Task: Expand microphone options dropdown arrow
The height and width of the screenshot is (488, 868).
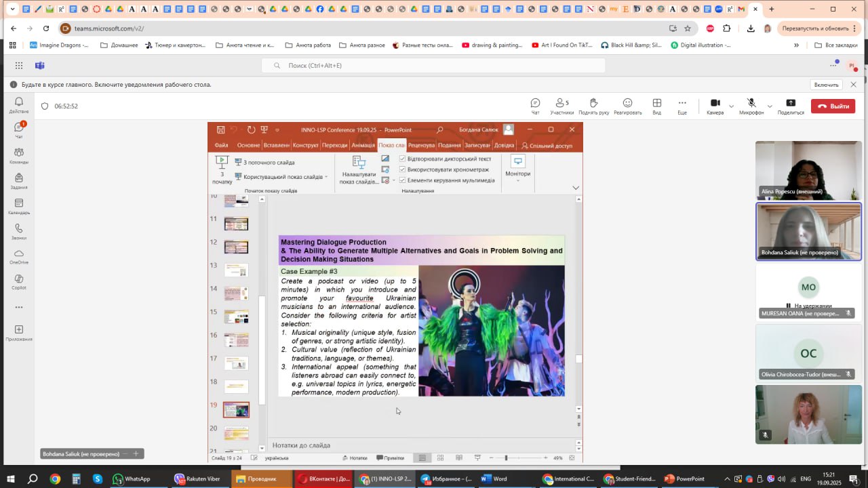Action: pos(770,106)
